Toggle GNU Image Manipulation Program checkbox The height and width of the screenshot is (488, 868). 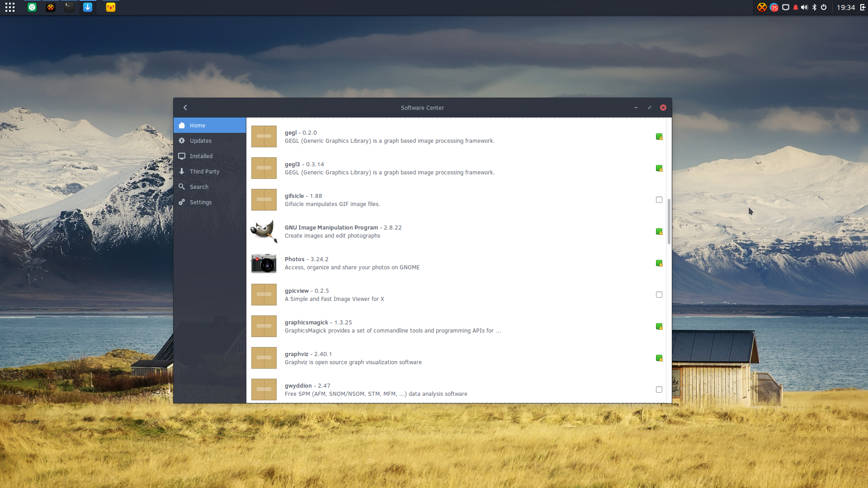659,231
